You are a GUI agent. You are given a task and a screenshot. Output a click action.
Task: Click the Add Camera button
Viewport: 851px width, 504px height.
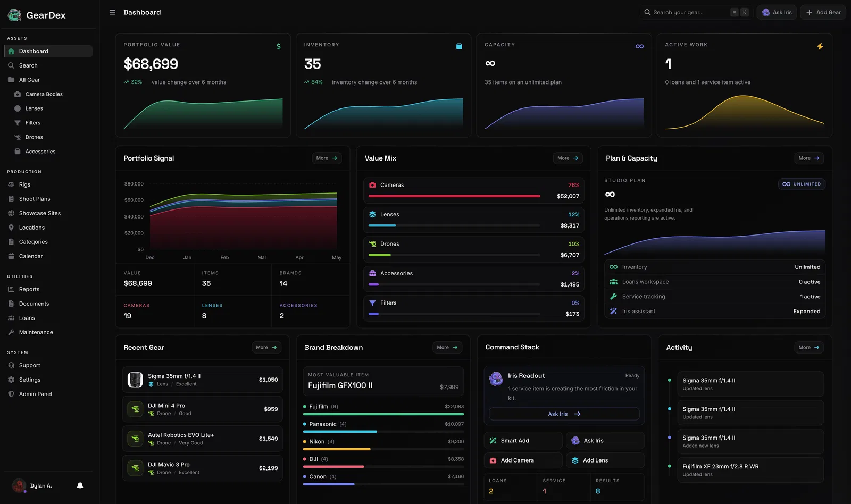click(523, 460)
